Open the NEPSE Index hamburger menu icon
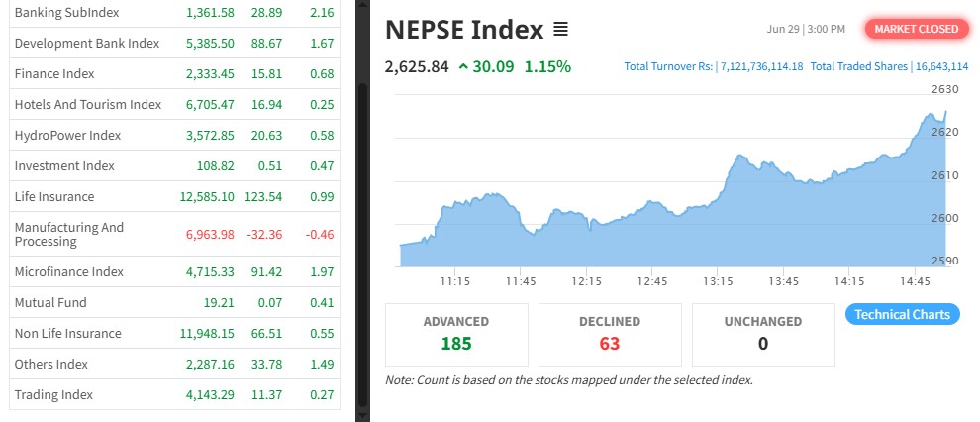 (560, 30)
